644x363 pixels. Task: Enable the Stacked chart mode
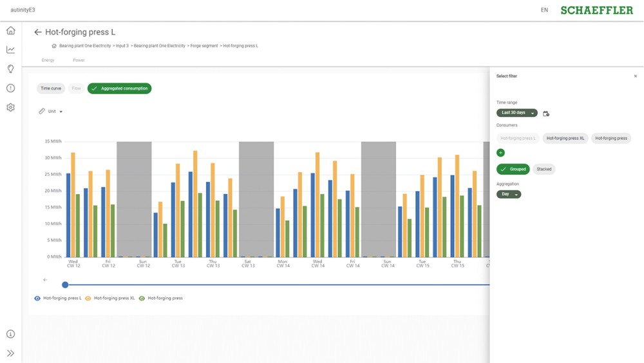[x=544, y=170]
